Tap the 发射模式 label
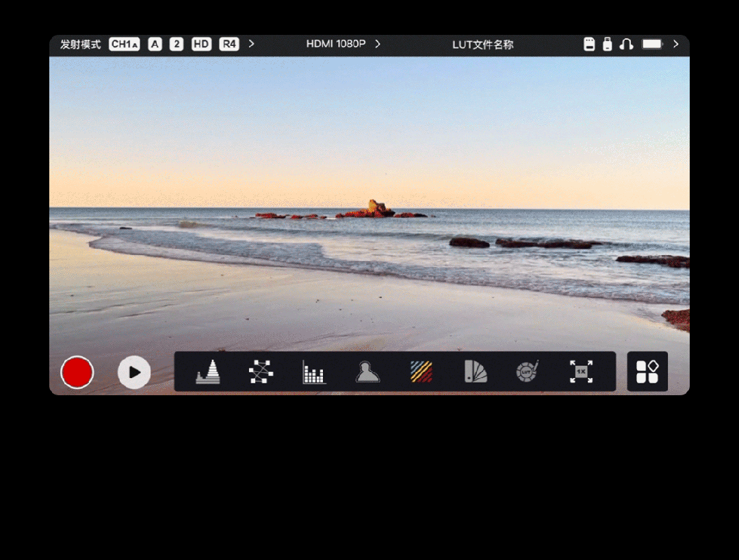This screenshot has height=560, width=739. 81,44
